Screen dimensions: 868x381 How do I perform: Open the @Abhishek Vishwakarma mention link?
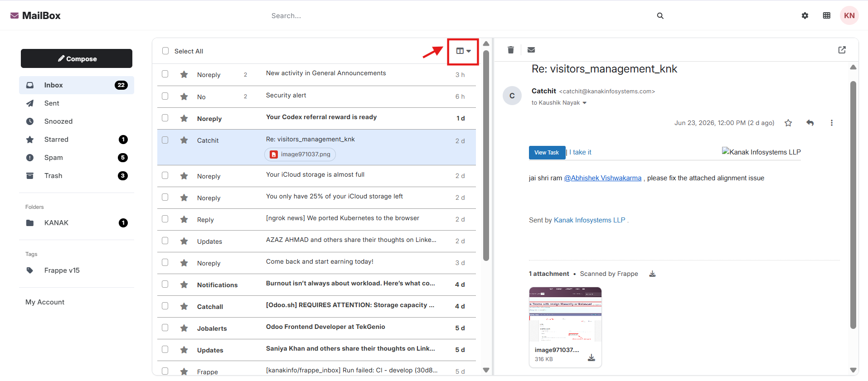[602, 178]
